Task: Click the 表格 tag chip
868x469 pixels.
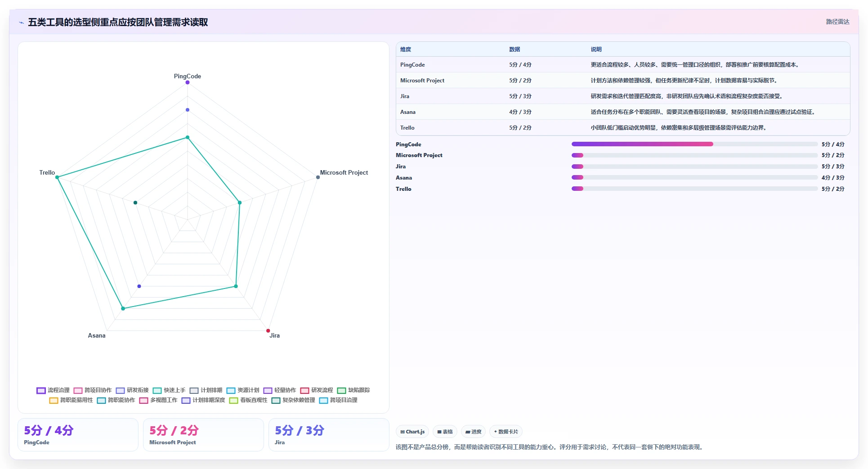Action: [x=445, y=432]
